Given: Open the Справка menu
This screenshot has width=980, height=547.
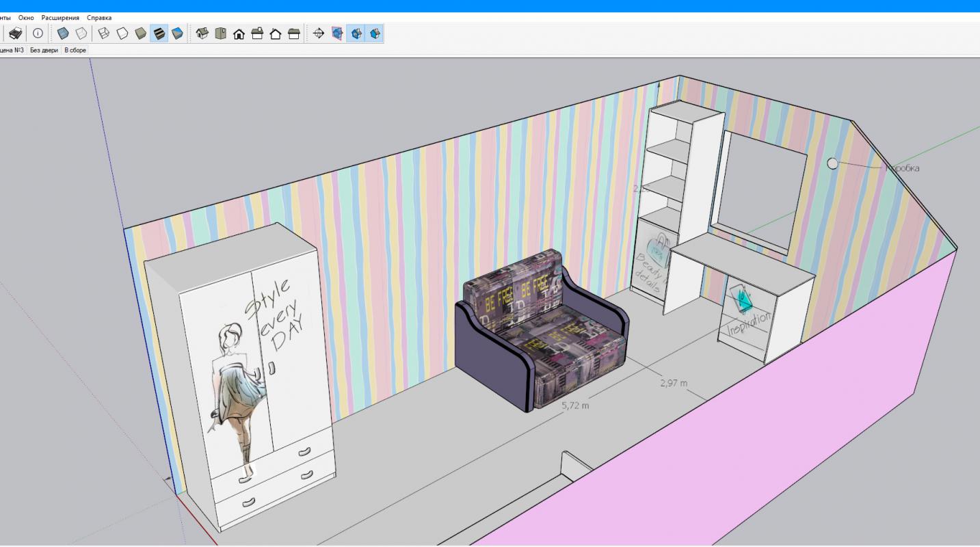Looking at the screenshot, I should point(99,18).
